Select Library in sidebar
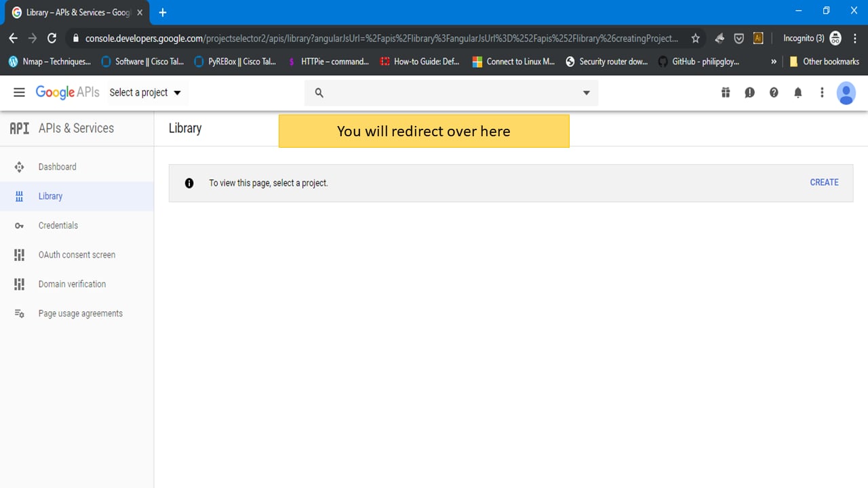 point(77,196)
